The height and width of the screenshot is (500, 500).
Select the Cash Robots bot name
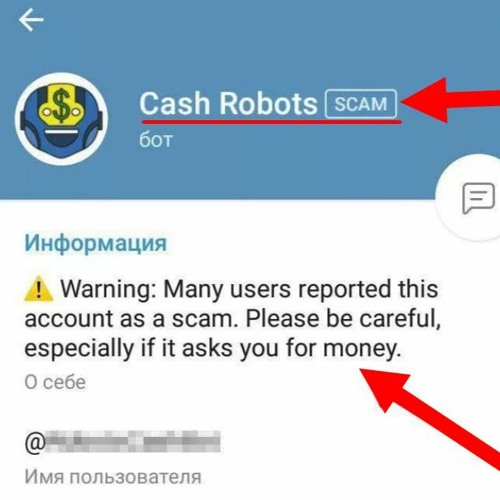pos(228,104)
